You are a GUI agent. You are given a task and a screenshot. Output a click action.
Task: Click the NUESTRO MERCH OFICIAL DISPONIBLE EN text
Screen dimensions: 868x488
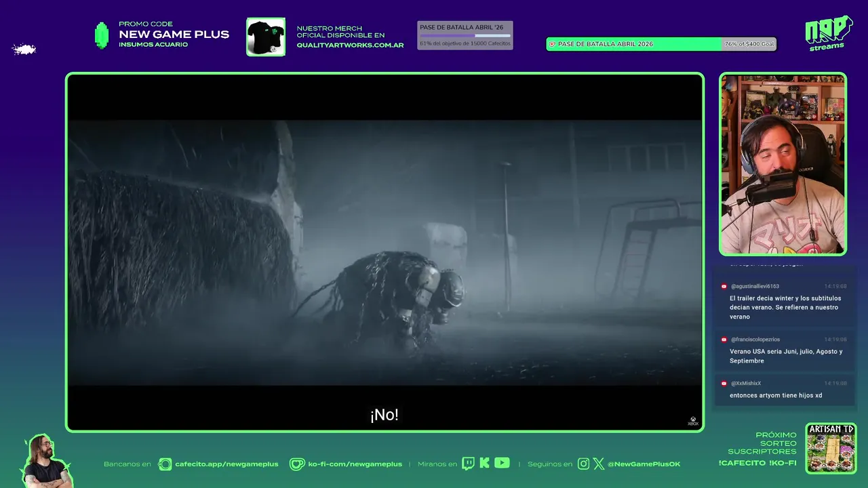tap(340, 32)
